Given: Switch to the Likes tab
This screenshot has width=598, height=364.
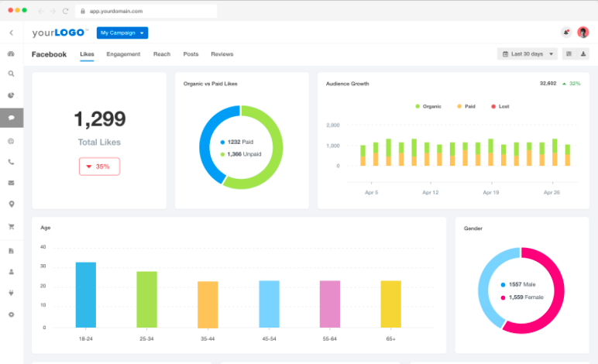Looking at the screenshot, I should 87,54.
